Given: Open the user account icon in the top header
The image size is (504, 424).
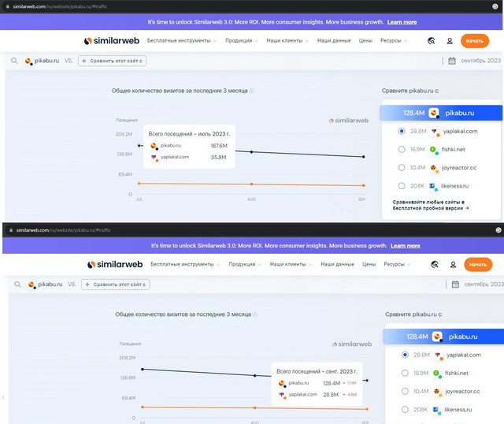Looking at the screenshot, I should coord(450,41).
